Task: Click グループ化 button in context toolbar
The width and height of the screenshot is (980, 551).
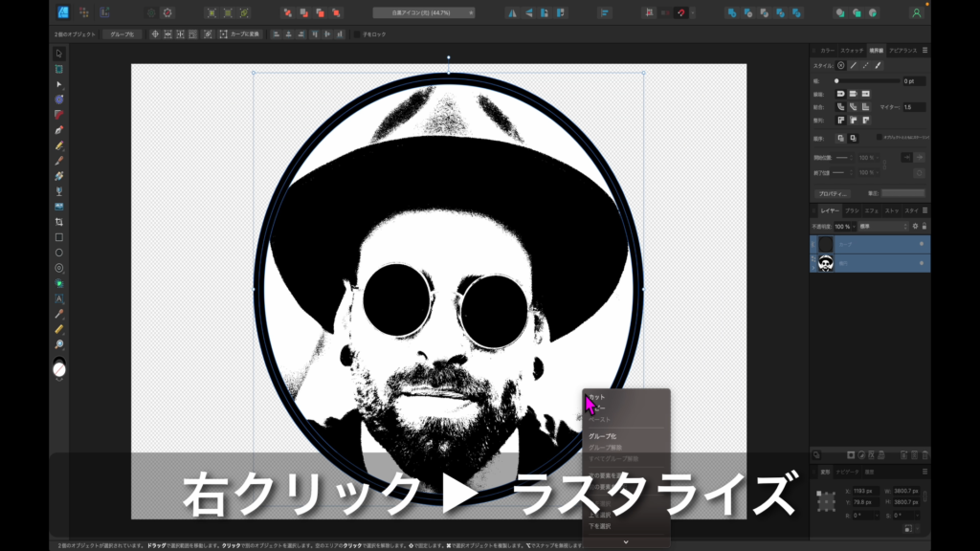Action: tap(122, 34)
